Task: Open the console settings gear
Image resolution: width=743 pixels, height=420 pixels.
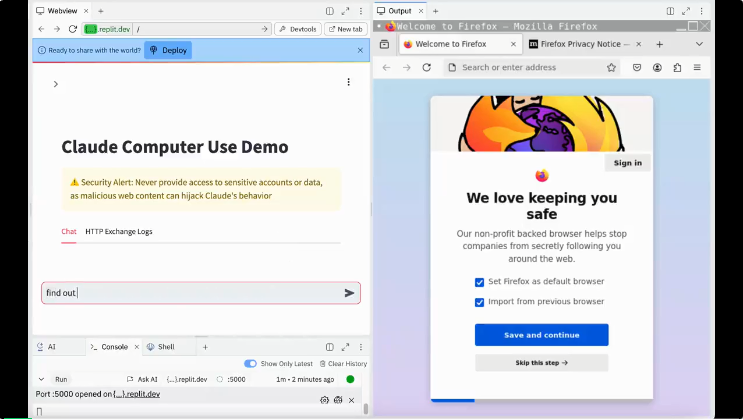Action: (324, 400)
